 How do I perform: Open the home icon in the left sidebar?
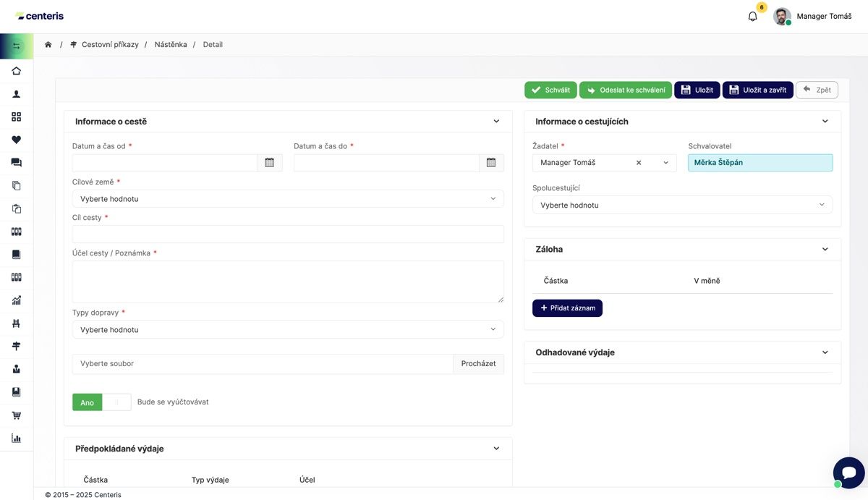[x=16, y=71]
